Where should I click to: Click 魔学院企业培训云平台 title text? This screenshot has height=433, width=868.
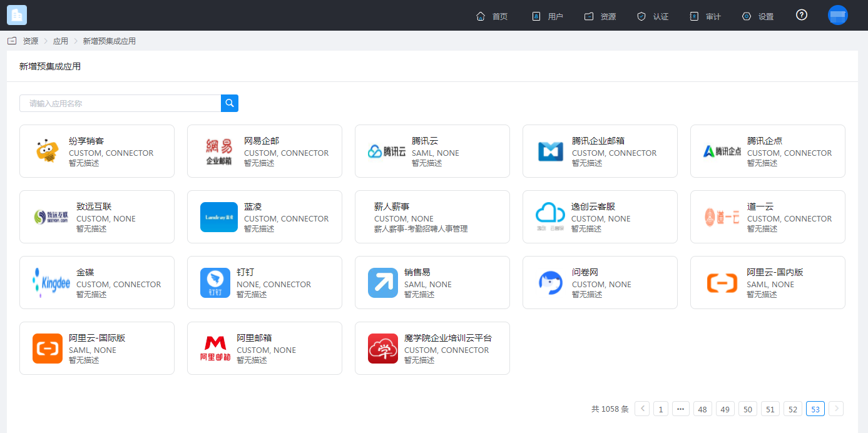[x=448, y=338]
